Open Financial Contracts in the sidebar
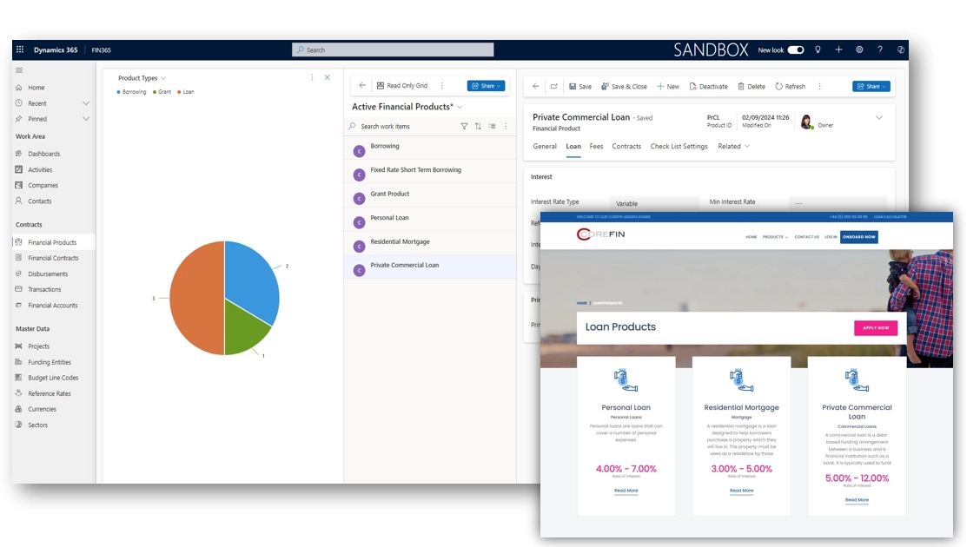 (x=53, y=258)
